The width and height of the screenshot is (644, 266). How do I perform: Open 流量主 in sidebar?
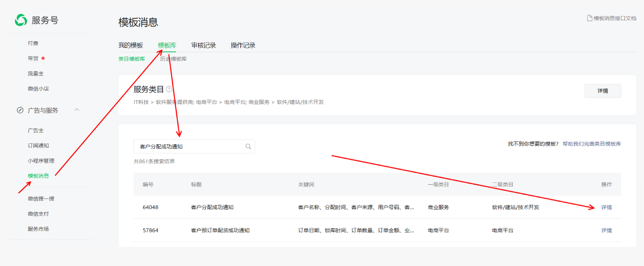click(36, 74)
